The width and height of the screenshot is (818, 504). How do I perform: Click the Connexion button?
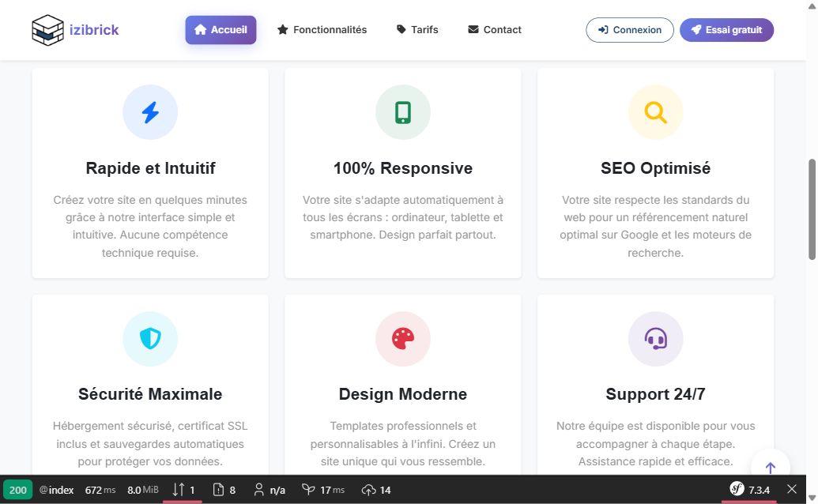coord(629,30)
